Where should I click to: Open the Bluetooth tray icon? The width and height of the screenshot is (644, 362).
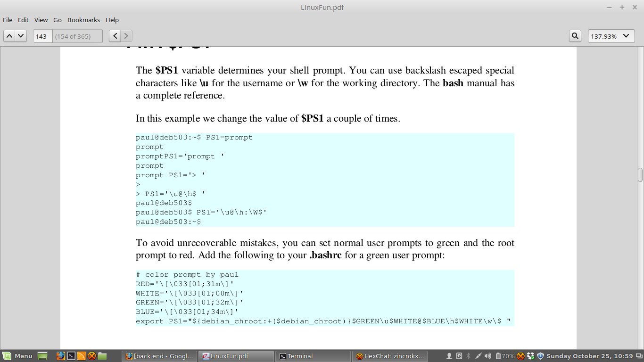tap(469, 356)
